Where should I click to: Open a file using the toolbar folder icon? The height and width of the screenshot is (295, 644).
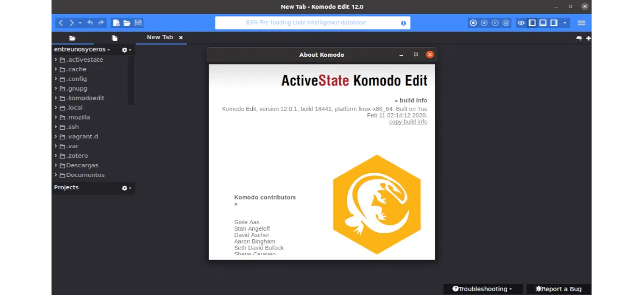pyautogui.click(x=127, y=23)
